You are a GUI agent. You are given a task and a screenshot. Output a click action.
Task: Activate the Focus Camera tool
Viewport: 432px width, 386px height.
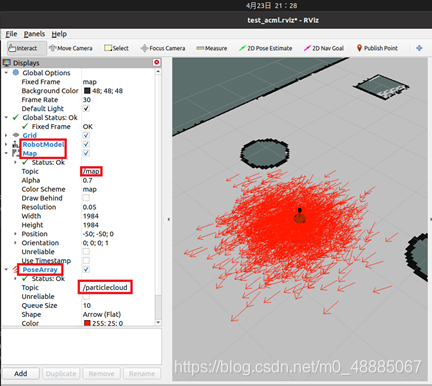163,48
